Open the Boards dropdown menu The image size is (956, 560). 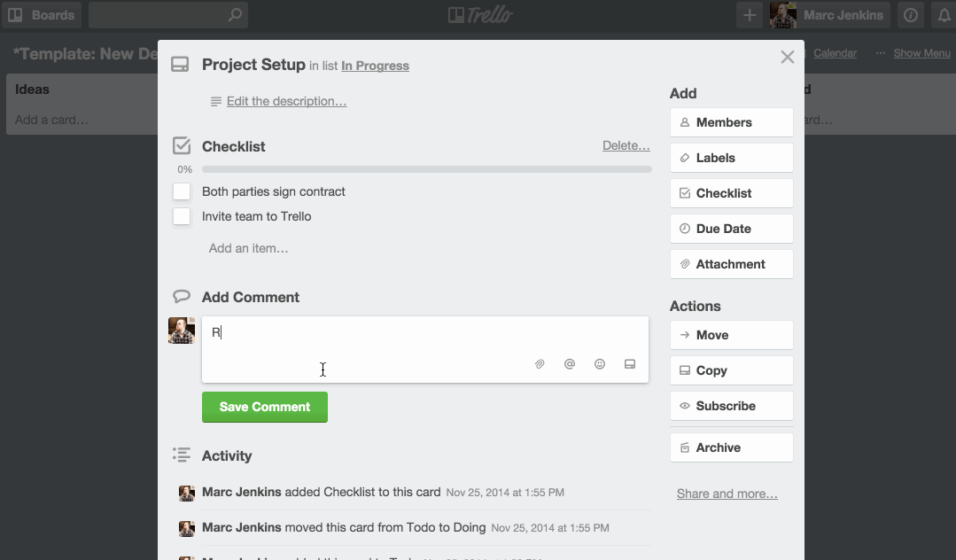[41, 15]
